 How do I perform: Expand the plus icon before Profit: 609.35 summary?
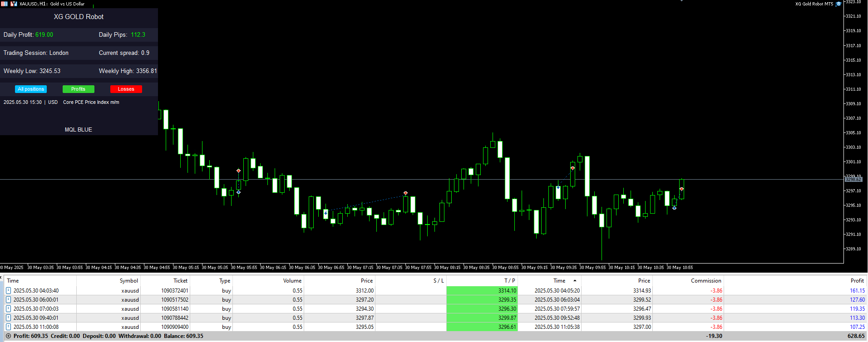pyautogui.click(x=8, y=336)
